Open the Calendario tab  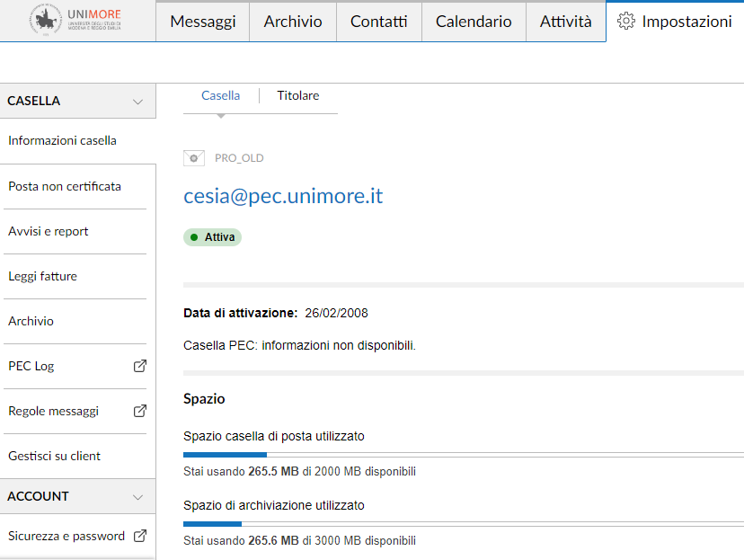474,22
